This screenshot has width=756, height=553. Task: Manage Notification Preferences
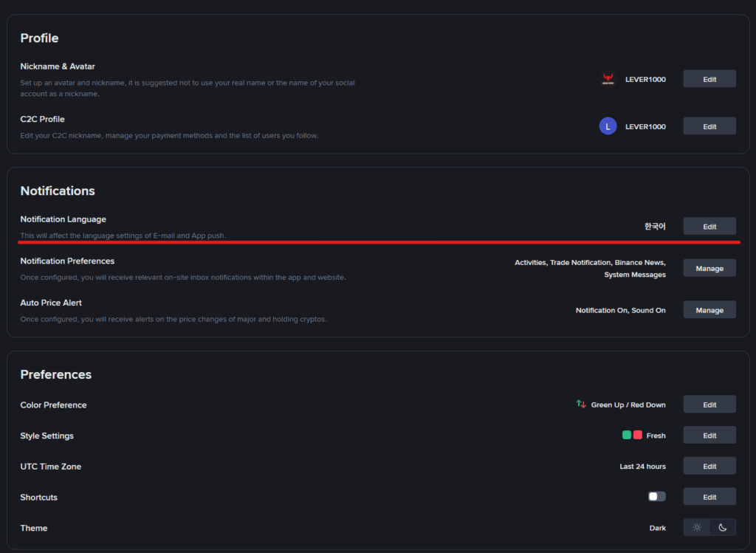(x=709, y=268)
